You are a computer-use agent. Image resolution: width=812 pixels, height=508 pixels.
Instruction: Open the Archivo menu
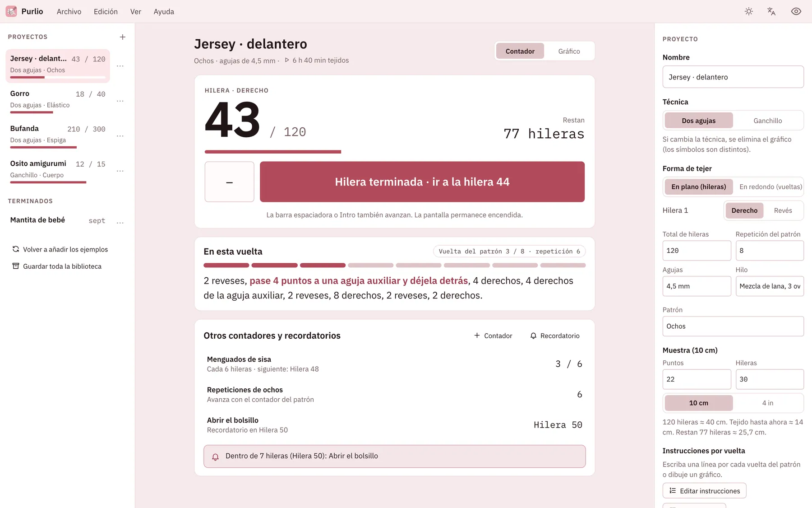click(x=69, y=12)
